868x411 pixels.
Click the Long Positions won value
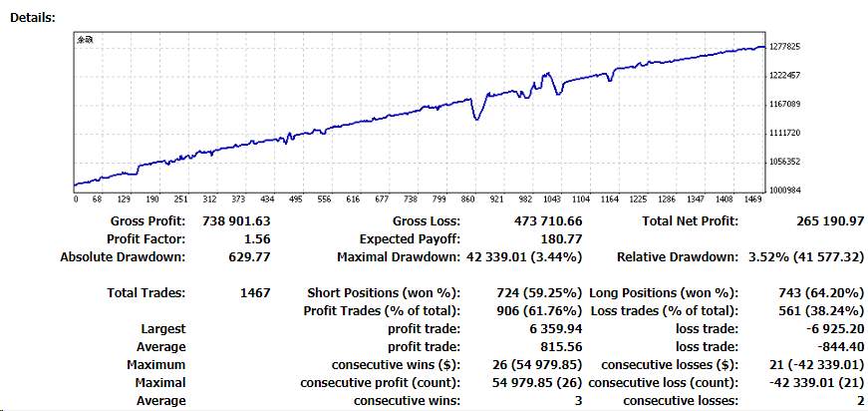[x=822, y=293]
